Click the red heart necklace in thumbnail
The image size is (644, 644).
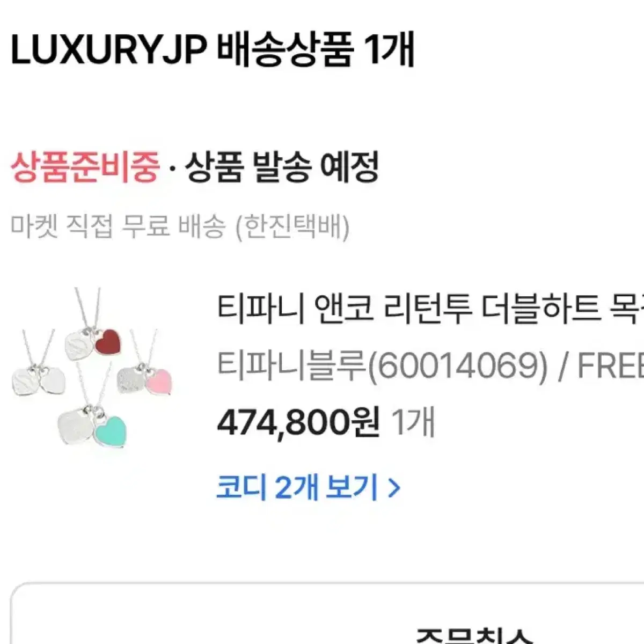point(107,342)
